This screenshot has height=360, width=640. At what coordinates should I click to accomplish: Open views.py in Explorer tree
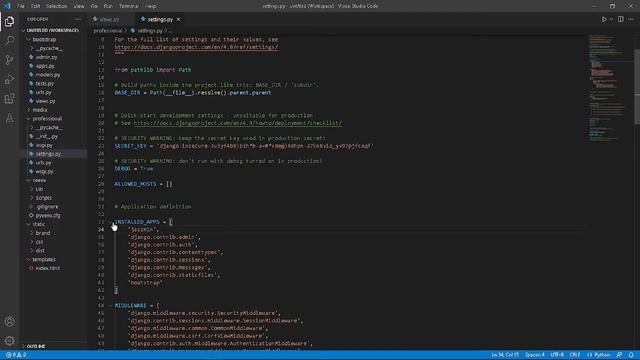pyautogui.click(x=45, y=101)
